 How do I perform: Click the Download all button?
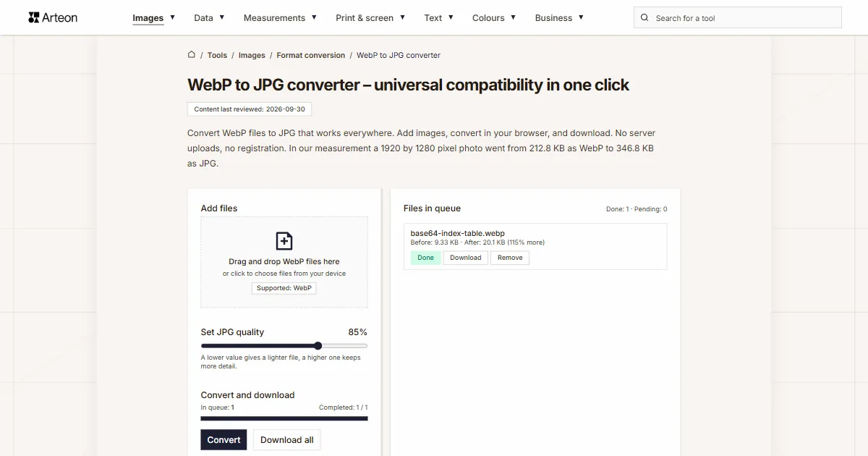click(287, 439)
